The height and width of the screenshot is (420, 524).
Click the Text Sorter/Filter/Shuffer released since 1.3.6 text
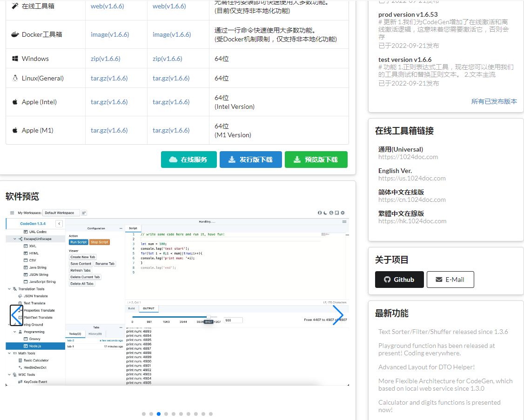coord(443,332)
